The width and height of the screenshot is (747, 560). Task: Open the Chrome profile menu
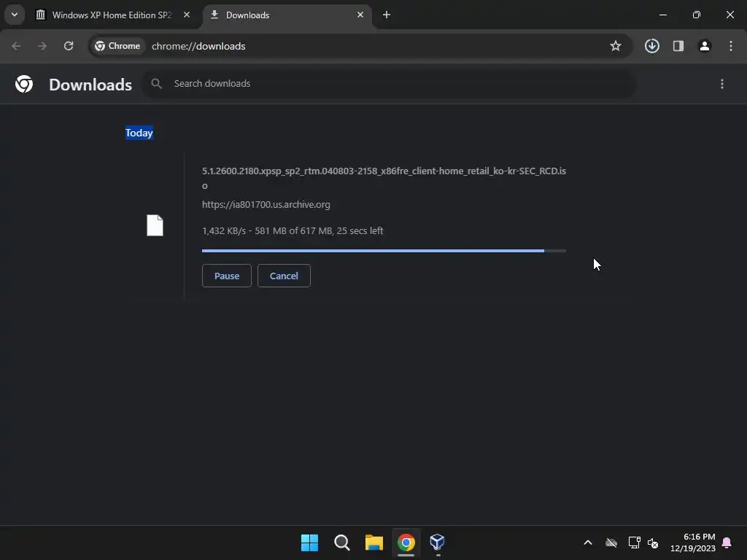coord(705,46)
